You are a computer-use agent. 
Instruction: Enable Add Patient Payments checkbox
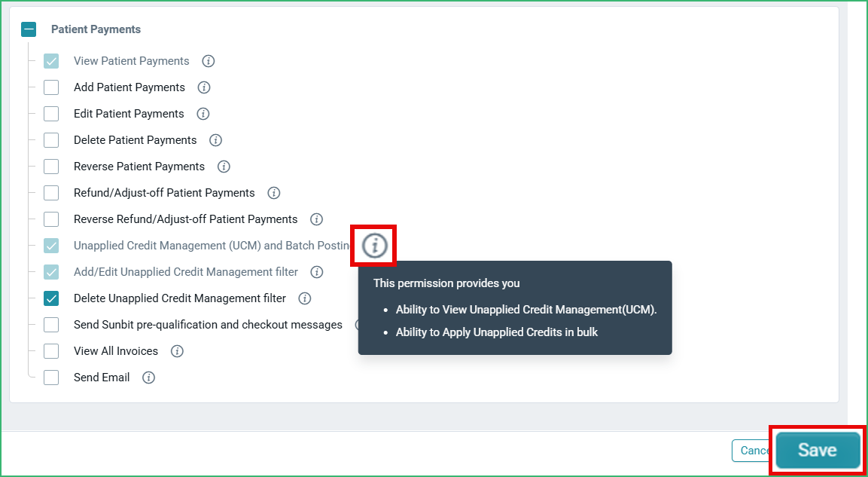[51, 87]
